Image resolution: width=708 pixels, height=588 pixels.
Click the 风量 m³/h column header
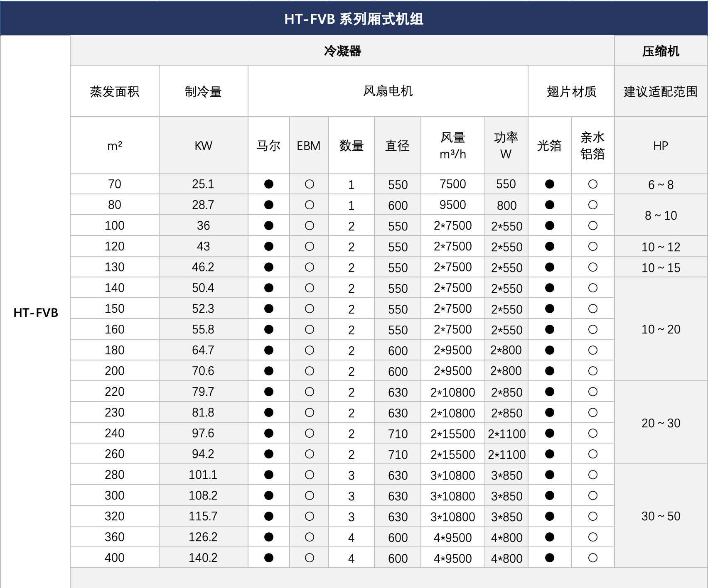(453, 145)
